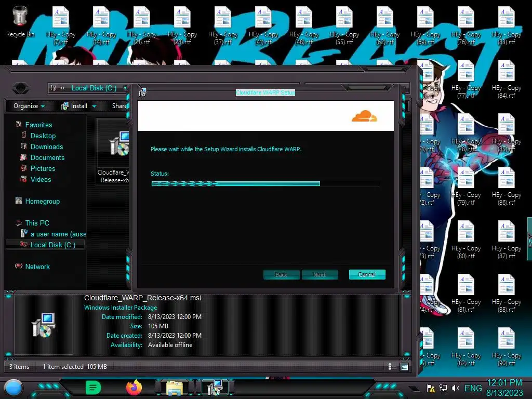Click the disabled Back button

pos(281,274)
